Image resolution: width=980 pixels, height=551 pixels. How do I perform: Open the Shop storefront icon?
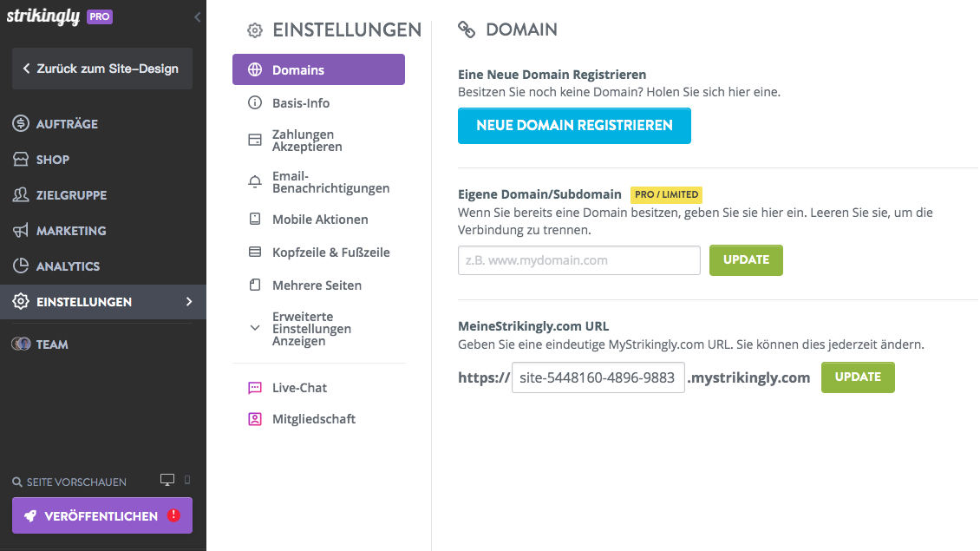coord(21,160)
